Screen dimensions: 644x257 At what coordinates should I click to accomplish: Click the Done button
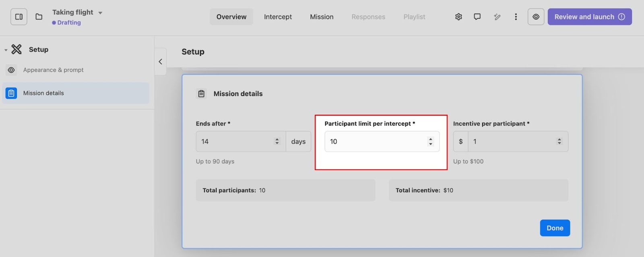pyautogui.click(x=555, y=228)
